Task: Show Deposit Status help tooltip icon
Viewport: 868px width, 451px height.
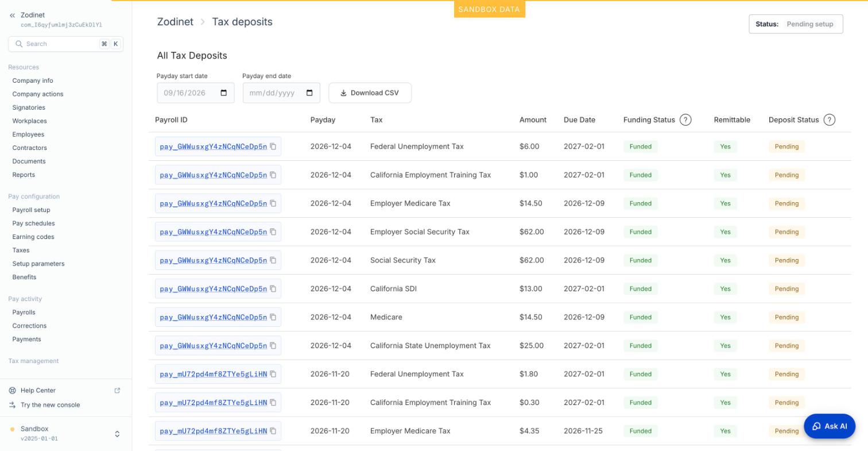Action: [829, 120]
